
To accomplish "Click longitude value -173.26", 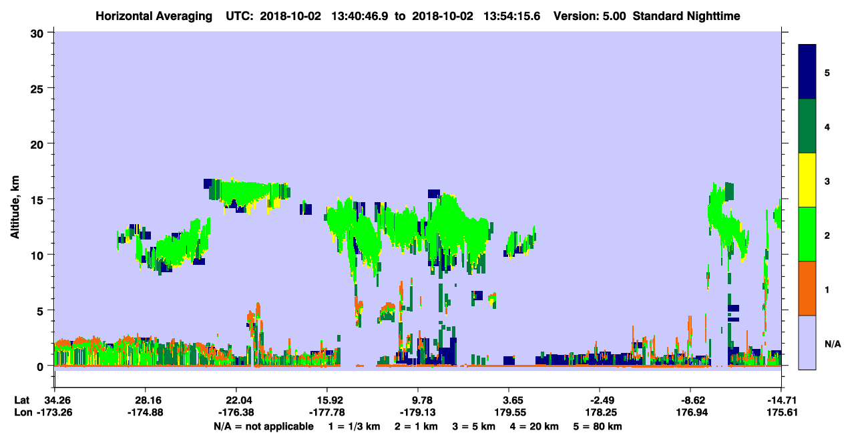I will point(56,413).
